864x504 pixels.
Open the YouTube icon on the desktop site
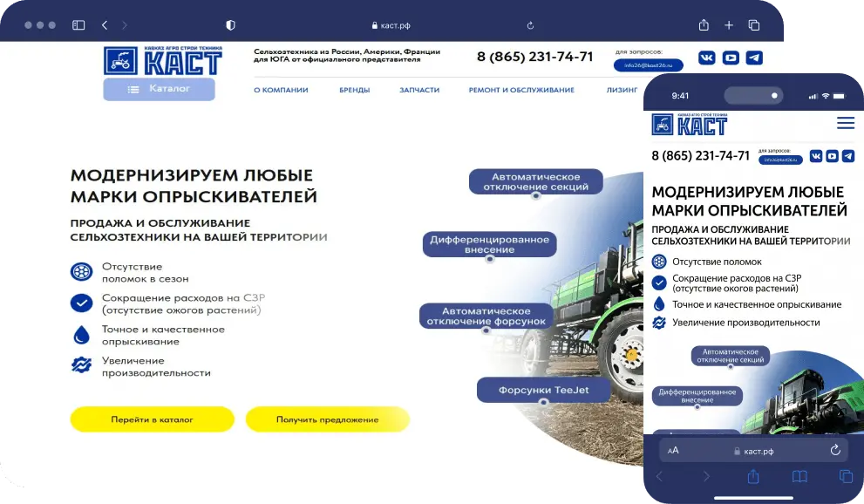(x=731, y=58)
